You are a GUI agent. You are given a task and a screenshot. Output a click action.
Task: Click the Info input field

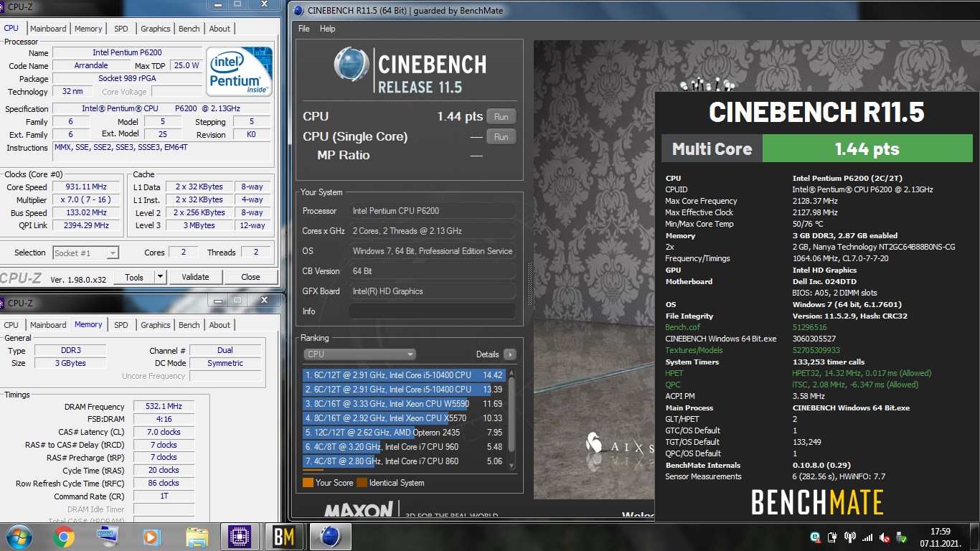click(432, 311)
